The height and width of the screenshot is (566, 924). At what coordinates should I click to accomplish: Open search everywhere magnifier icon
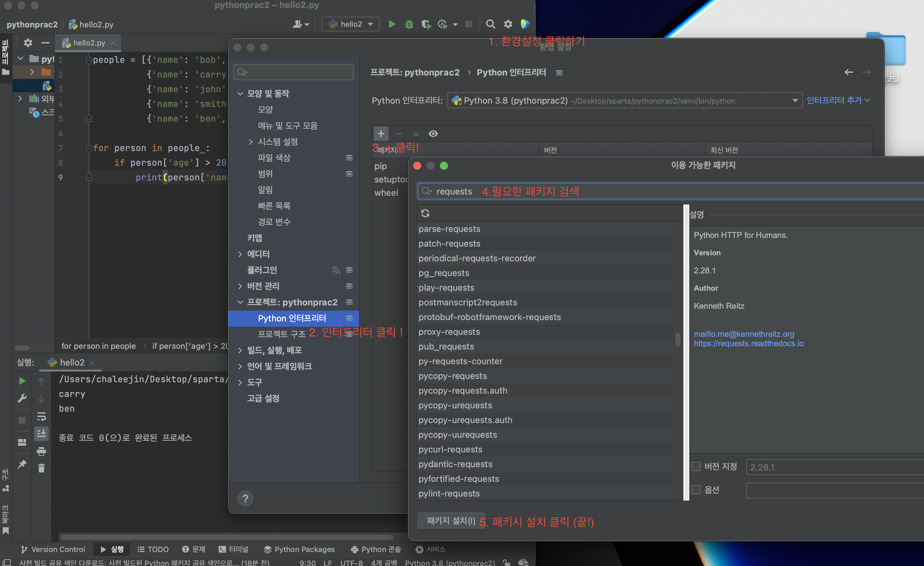click(490, 24)
